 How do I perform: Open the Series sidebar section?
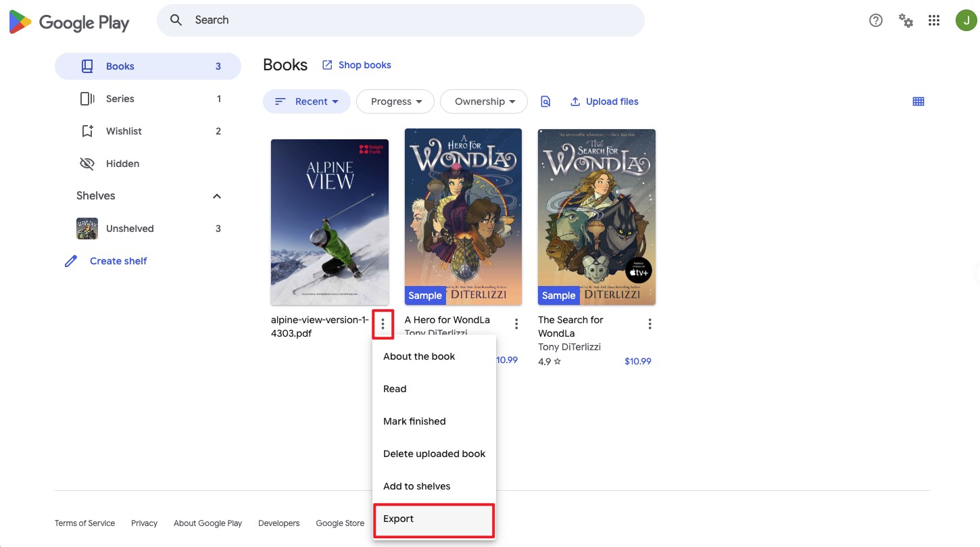click(x=148, y=99)
